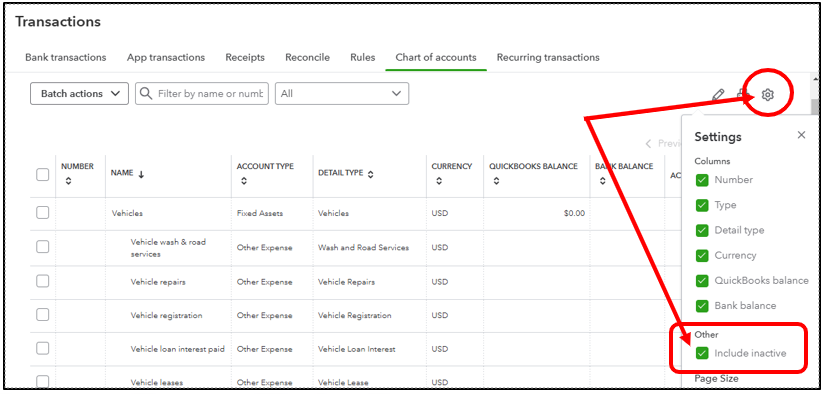825x394 pixels.
Task: Click the $0.00 QuickBooks balance cell
Action: (x=574, y=213)
